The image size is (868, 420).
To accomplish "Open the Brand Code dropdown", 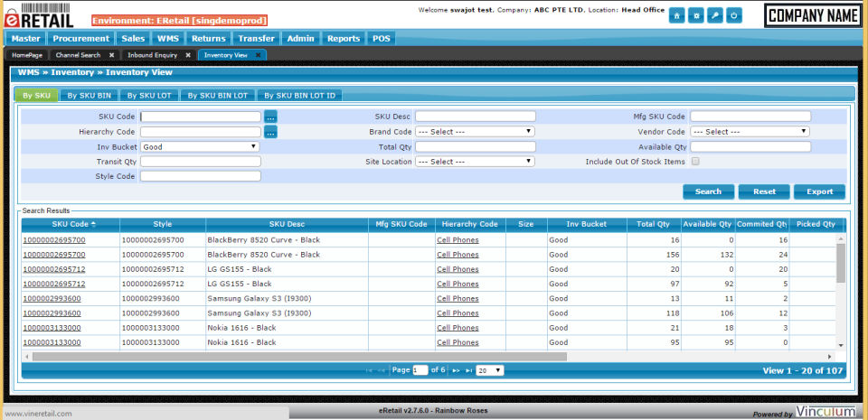I will [475, 132].
